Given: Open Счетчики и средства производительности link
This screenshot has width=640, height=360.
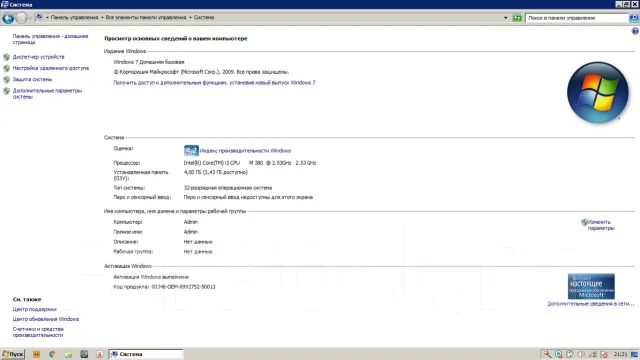Looking at the screenshot, I should tap(38, 332).
